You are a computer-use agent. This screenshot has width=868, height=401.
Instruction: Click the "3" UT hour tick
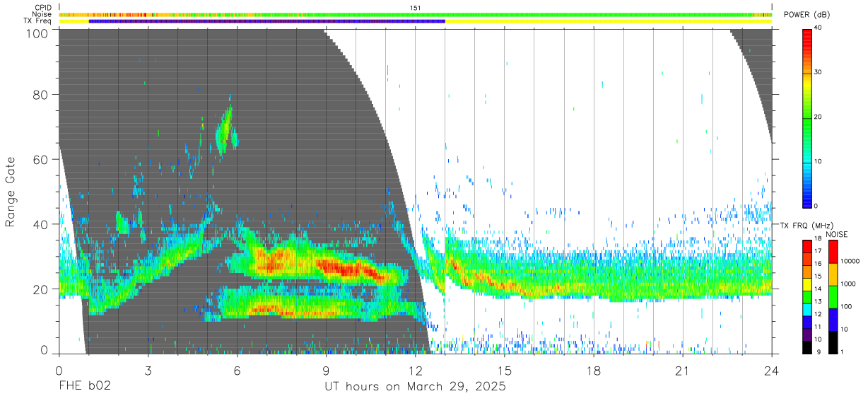[148, 371]
